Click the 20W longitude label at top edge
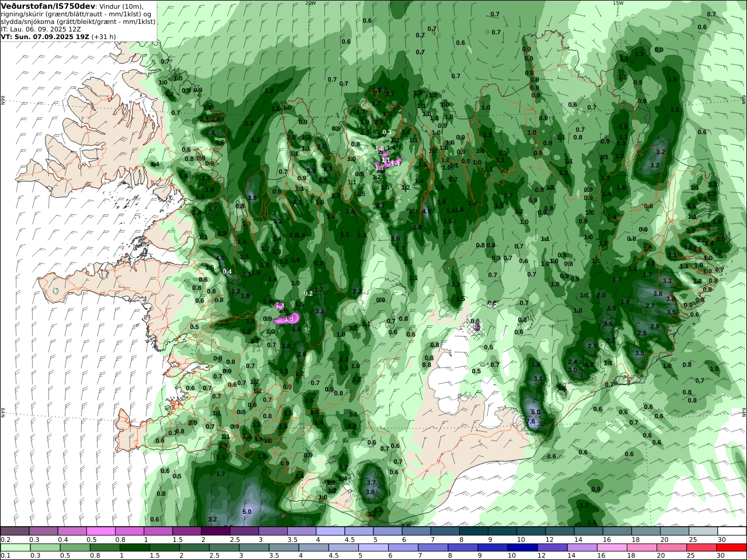The height and width of the screenshot is (560, 747). (310, 3)
